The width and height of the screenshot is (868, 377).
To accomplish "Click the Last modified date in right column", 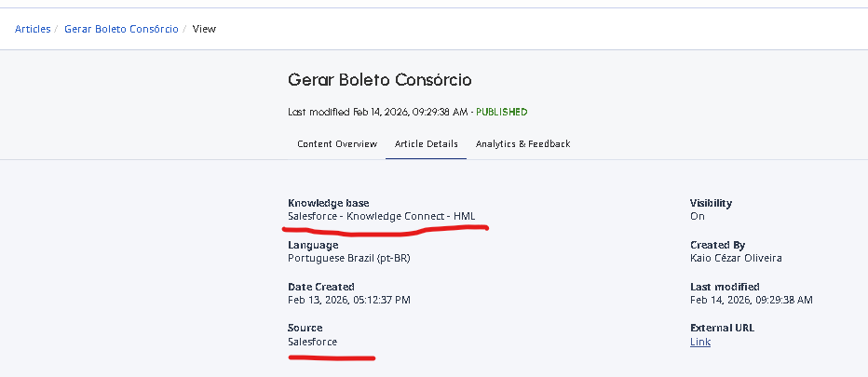I will click(x=751, y=300).
